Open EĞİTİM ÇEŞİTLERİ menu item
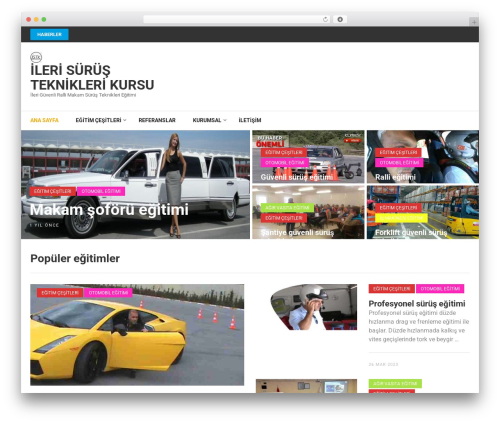The width and height of the screenshot is (500, 423). point(98,120)
